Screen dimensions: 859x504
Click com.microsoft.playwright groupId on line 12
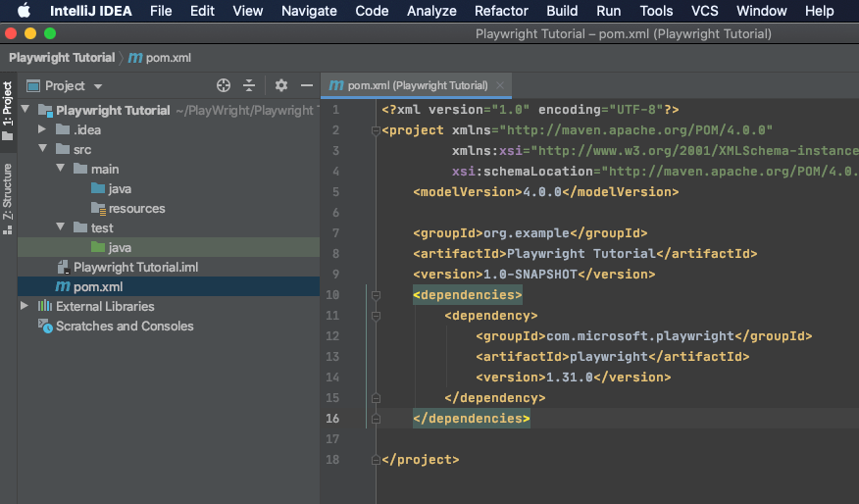[640, 335]
